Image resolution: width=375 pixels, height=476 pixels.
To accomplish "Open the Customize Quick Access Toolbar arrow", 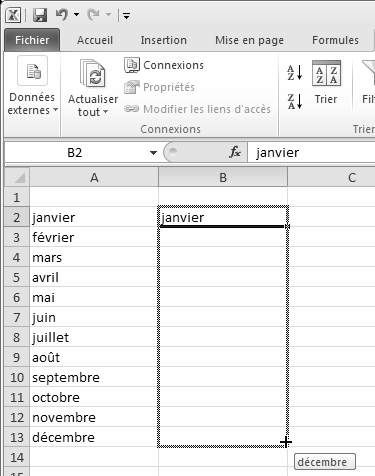I will [x=126, y=15].
